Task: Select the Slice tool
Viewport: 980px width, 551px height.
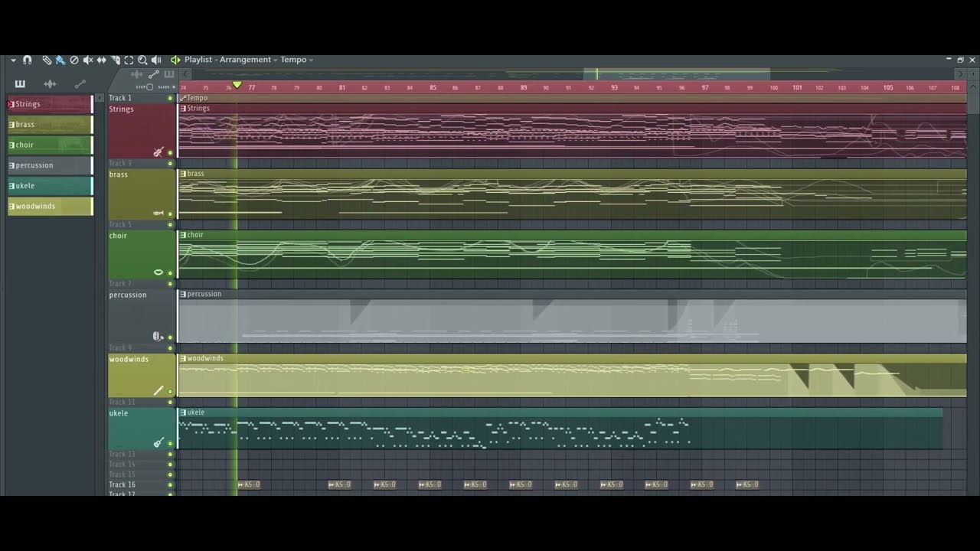Action: point(116,60)
